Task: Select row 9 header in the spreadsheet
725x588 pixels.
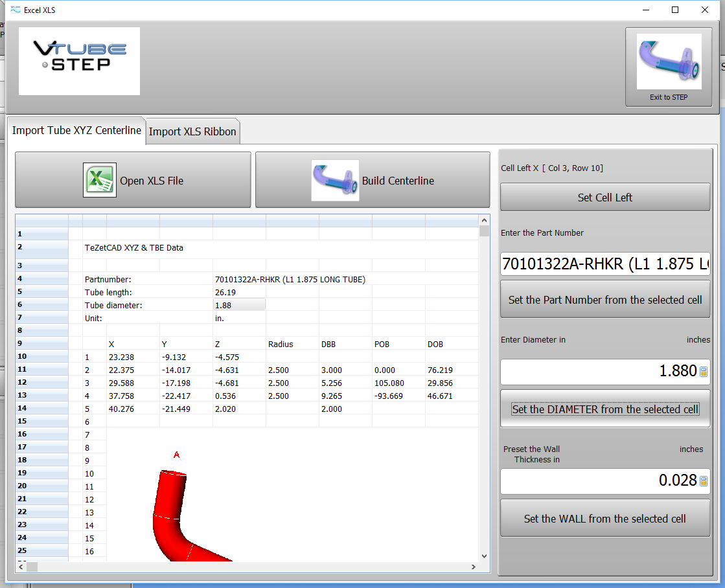Action: [x=41, y=344]
